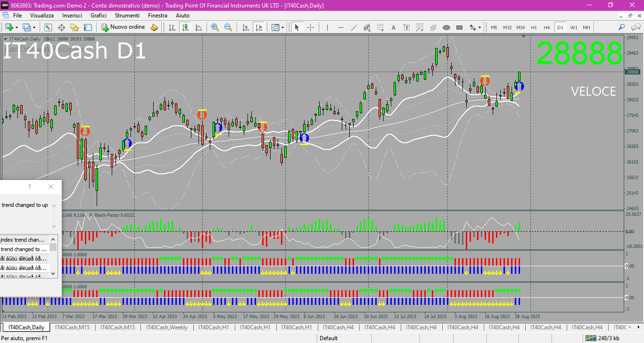Select the text label T tool
Screen dimensions: 644x343
coord(407,27)
